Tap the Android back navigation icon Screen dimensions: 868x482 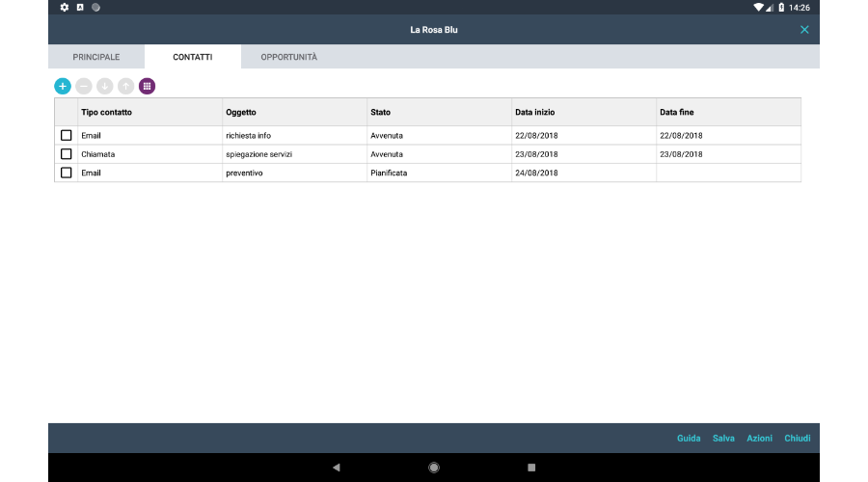(x=336, y=468)
